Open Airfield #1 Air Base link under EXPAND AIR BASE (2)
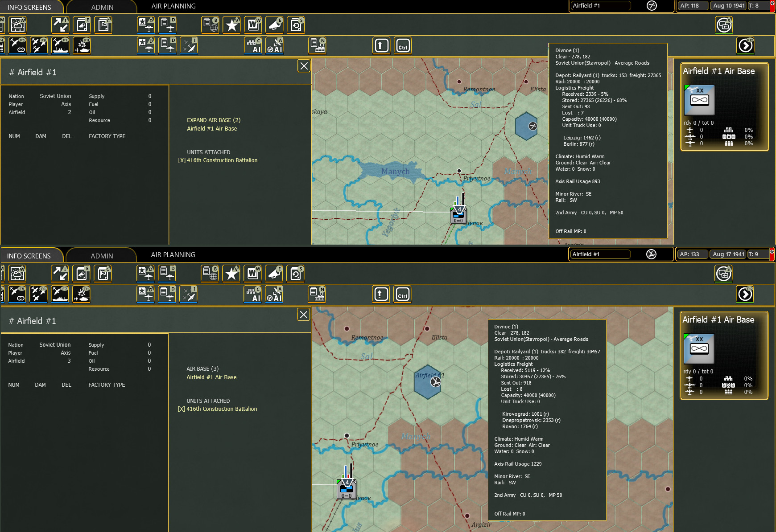 212,129
